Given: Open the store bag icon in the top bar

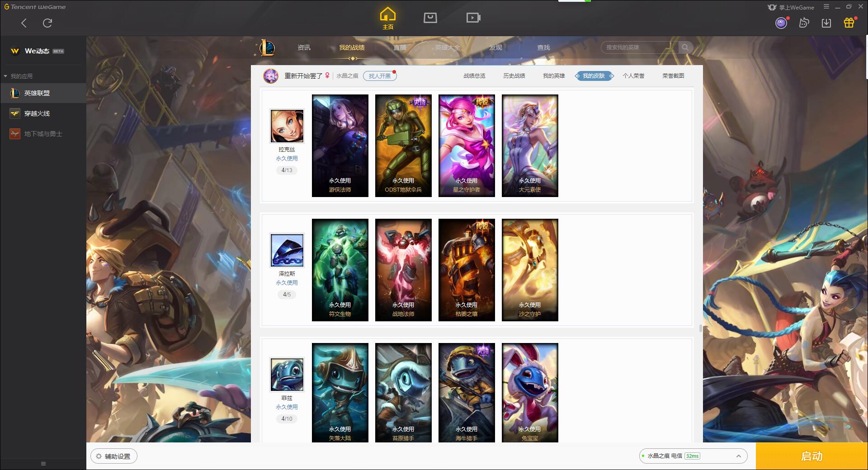Looking at the screenshot, I should (430, 18).
